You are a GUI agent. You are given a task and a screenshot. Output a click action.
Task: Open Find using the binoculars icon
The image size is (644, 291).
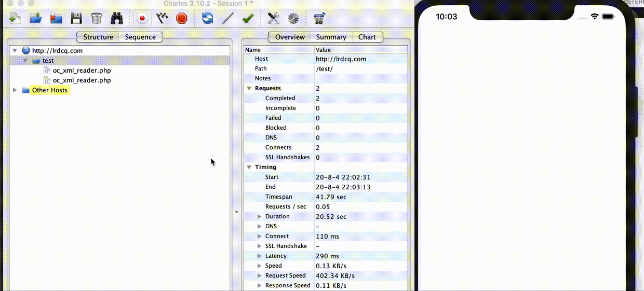click(117, 19)
